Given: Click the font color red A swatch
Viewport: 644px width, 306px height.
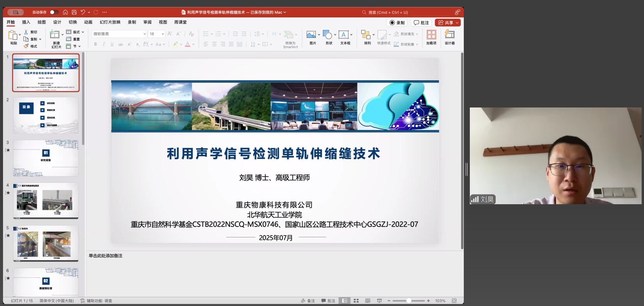Looking at the screenshot, I should (x=188, y=44).
